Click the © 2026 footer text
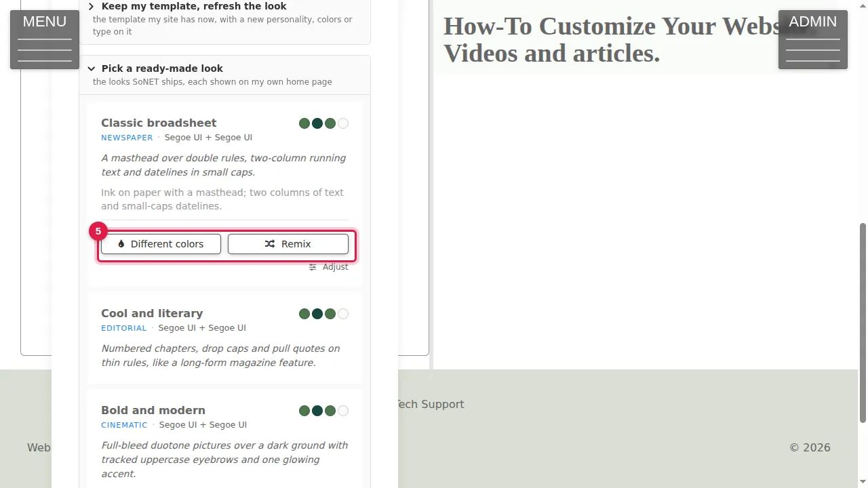The width and height of the screenshot is (868, 488). [810, 447]
